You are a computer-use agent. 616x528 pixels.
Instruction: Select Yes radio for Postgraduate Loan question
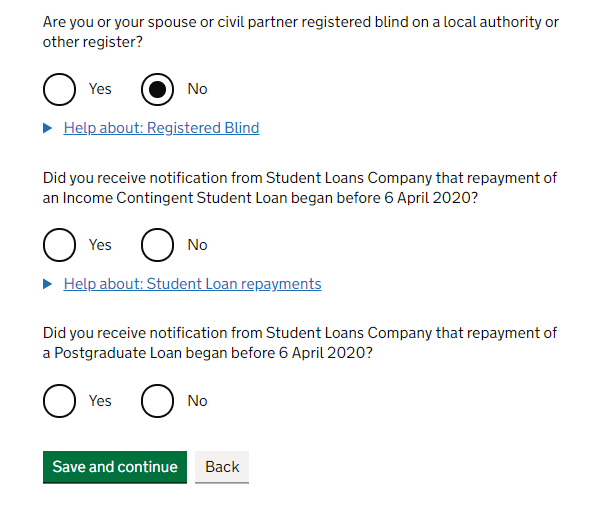[x=59, y=401]
